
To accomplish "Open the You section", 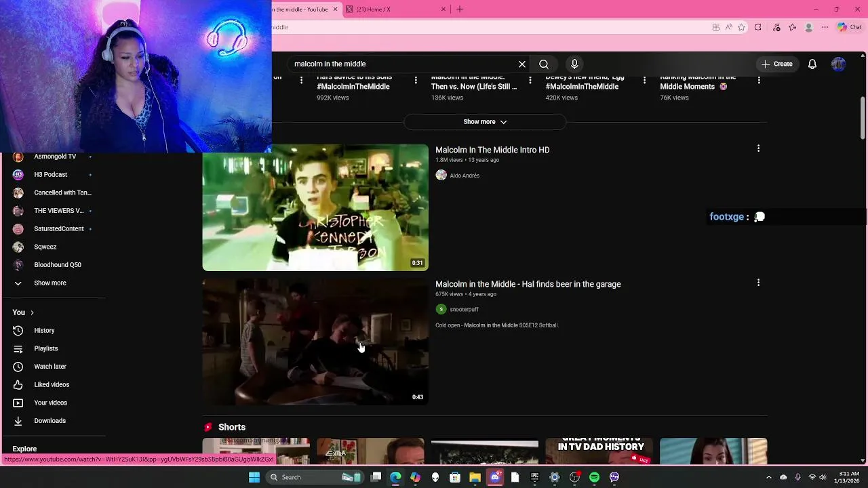I will click(x=23, y=312).
